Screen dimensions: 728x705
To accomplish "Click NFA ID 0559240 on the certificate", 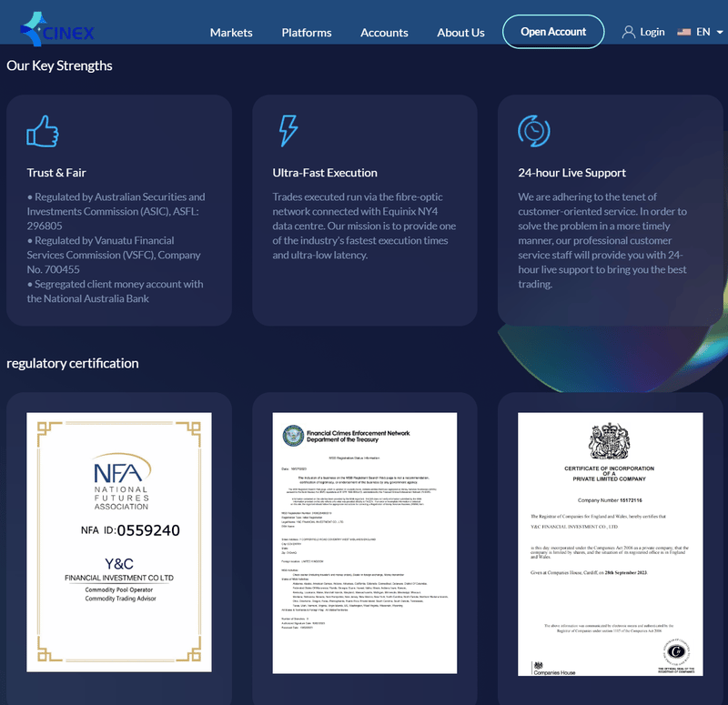I will [x=130, y=530].
